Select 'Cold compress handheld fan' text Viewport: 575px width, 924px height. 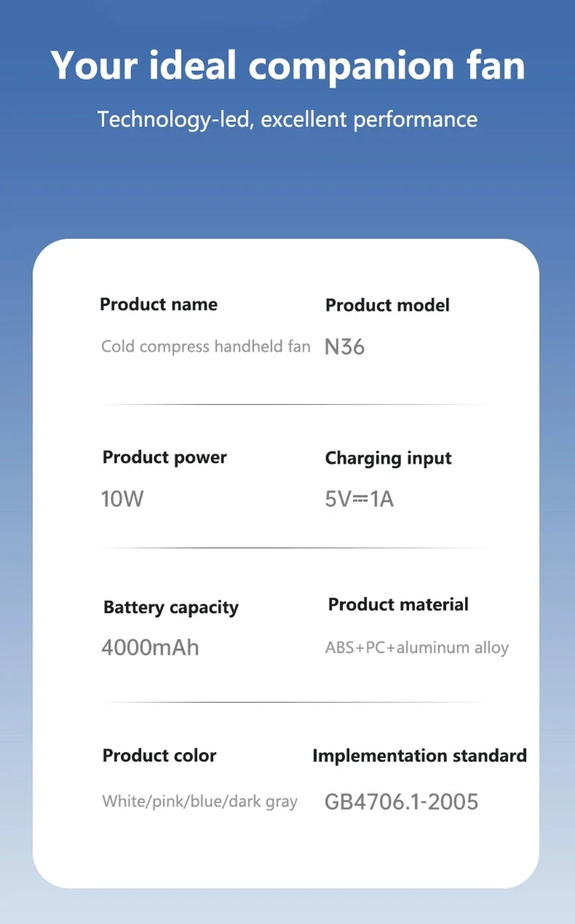pos(206,347)
